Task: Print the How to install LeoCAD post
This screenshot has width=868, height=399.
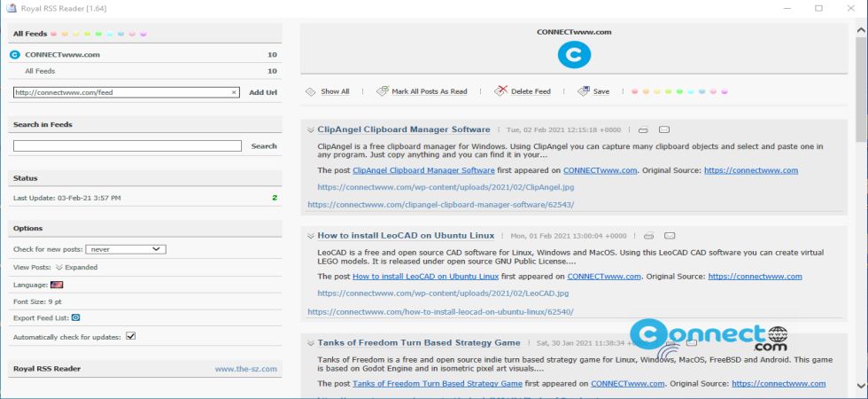Action: click(648, 236)
